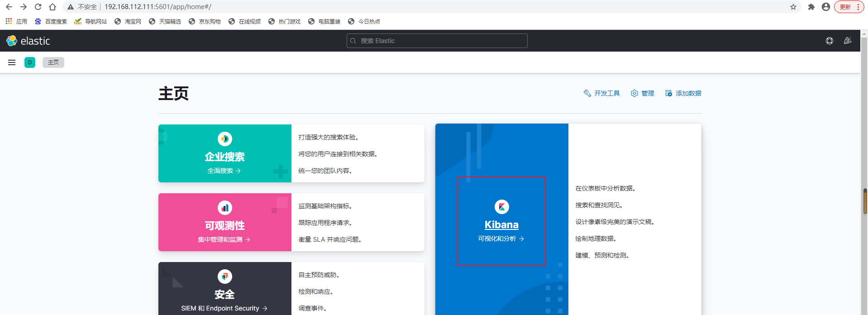Click text 调查事件。
The width and height of the screenshot is (868, 315).
(313, 309)
